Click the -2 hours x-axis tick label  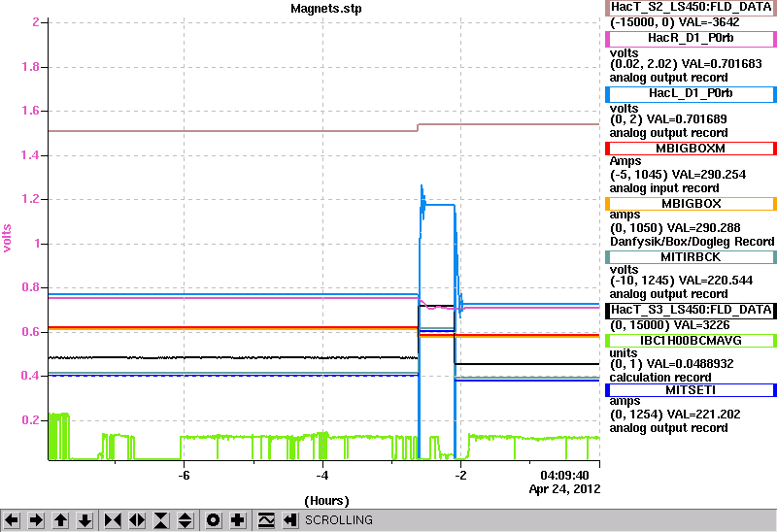point(460,476)
